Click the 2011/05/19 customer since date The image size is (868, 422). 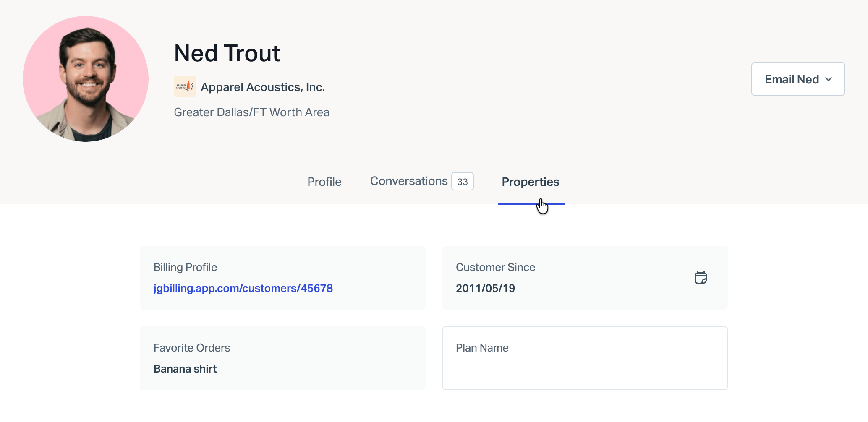[485, 288]
